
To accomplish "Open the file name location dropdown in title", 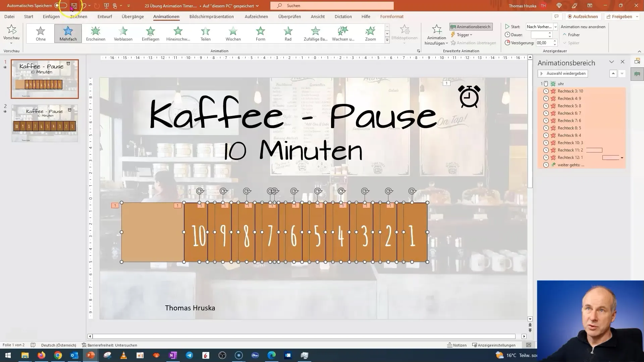I will (257, 6).
